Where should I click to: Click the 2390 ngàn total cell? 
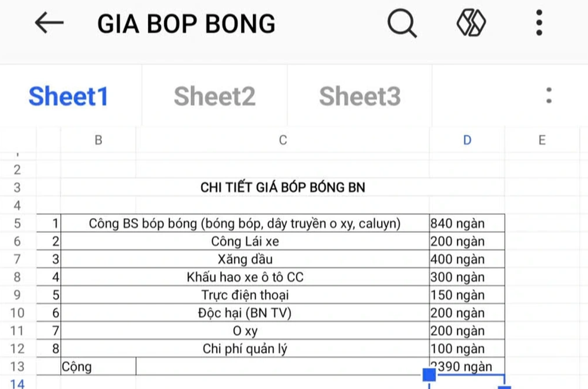(x=467, y=366)
